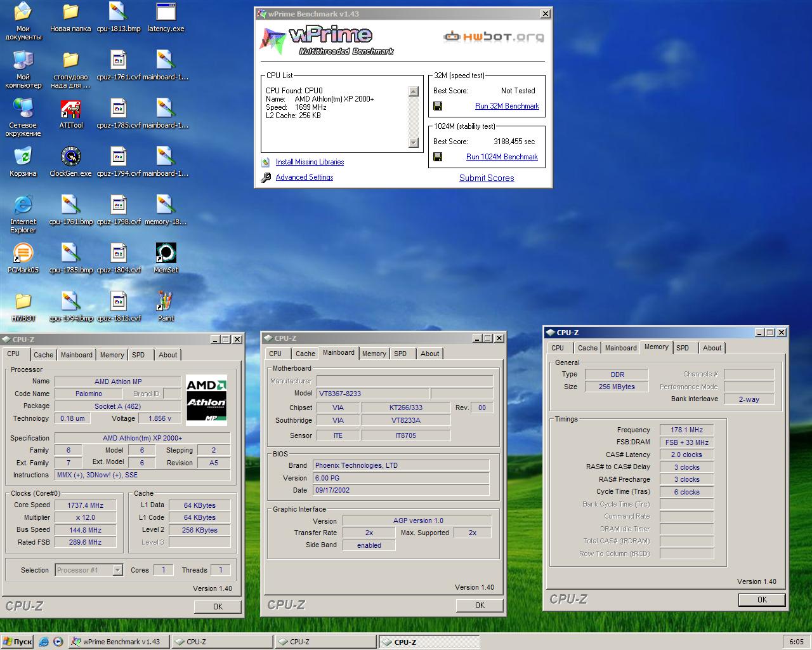Click the Name field AMD Athlon MP
Image resolution: width=812 pixels, height=650 pixels.
(117, 381)
